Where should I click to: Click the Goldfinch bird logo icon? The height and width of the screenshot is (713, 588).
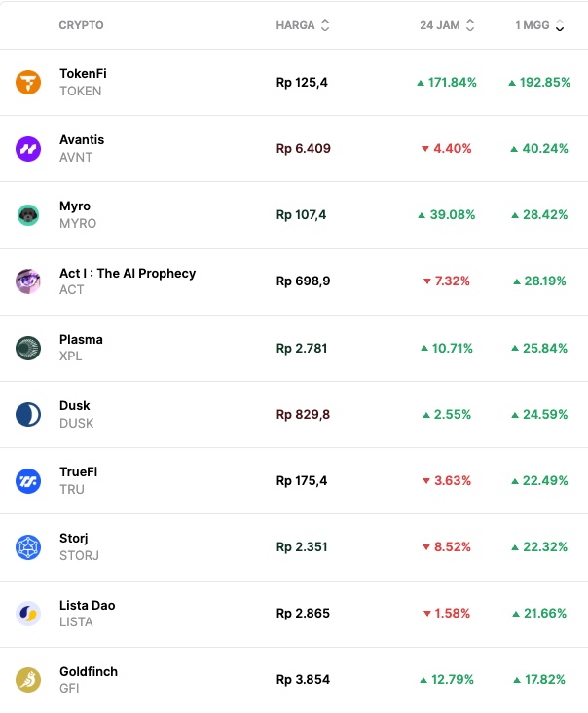pos(28,680)
